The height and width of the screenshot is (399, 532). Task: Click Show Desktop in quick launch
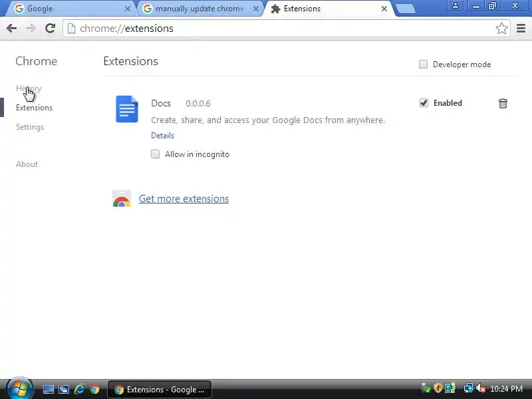tap(48, 389)
